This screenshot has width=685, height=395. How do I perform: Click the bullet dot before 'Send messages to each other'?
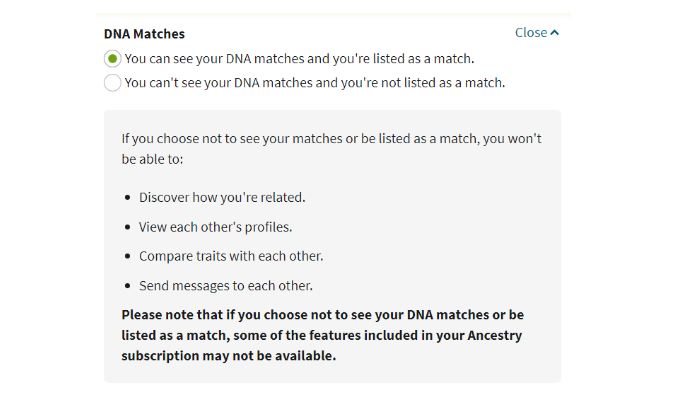(128, 286)
